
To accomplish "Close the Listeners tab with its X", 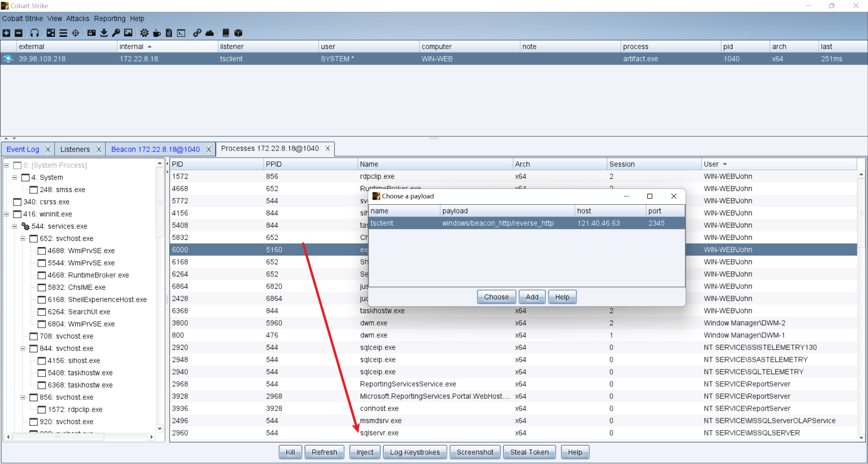I will coord(99,149).
